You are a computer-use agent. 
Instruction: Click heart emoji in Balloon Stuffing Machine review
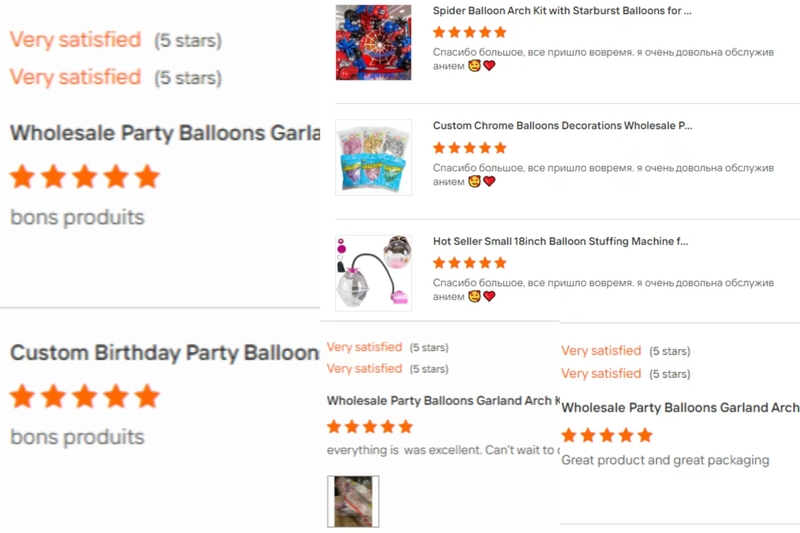489,296
